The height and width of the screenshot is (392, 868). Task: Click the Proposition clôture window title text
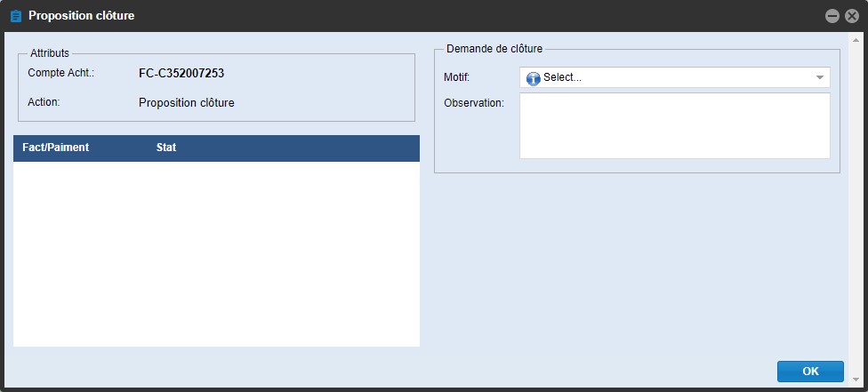pyautogui.click(x=82, y=16)
